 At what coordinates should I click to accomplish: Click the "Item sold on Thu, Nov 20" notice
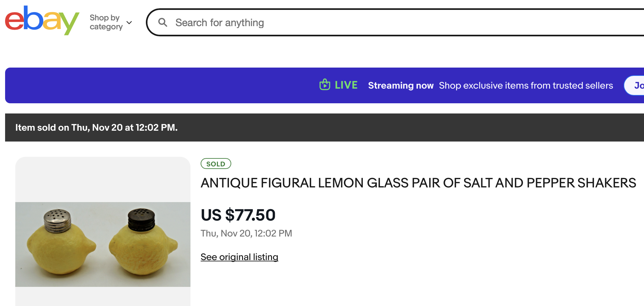tap(96, 127)
